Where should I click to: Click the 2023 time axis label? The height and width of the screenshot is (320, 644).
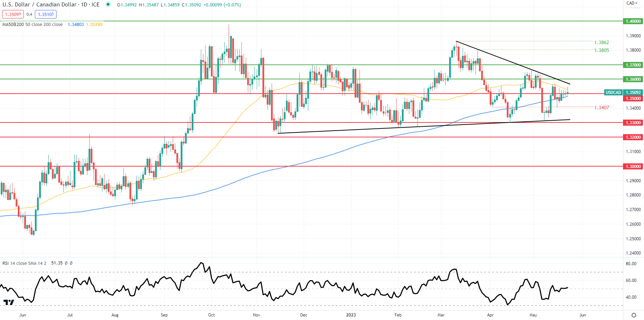pos(351,315)
